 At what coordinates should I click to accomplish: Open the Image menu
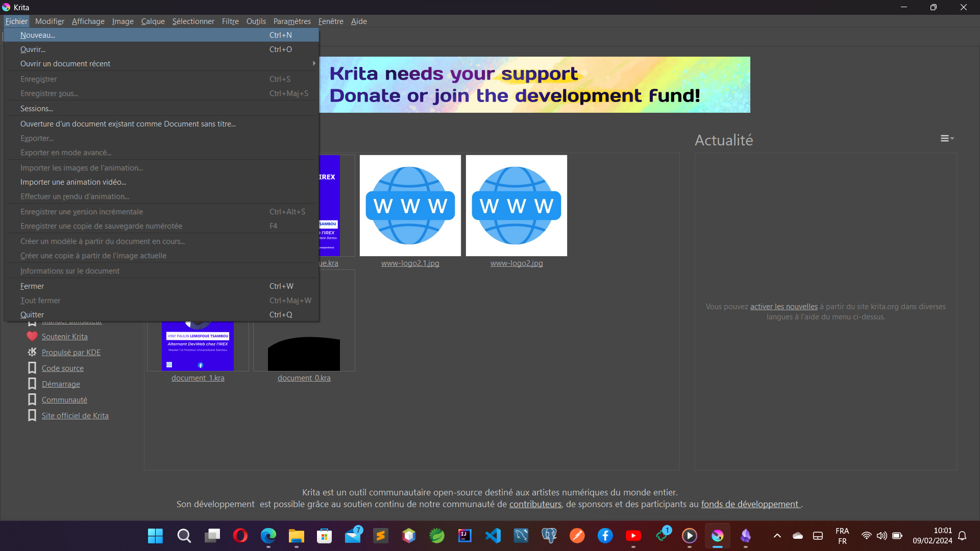(x=122, y=21)
